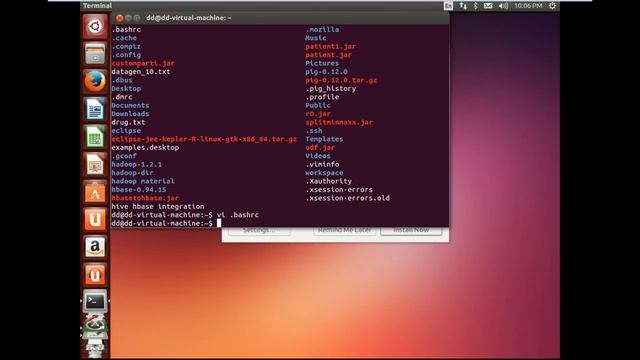The width and height of the screenshot is (640, 360).
Task: Open Ubuntu One Music dock icon
Action: [95, 274]
